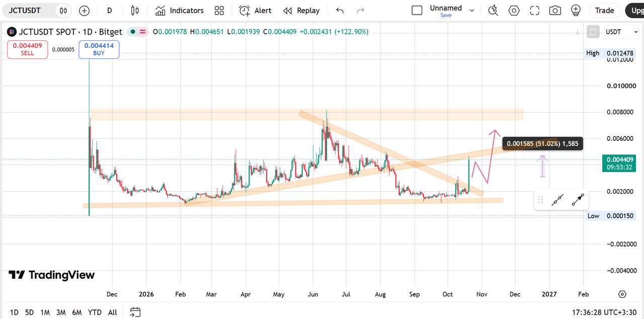Open the JCTUSDT symbol search

pyautogui.click(x=25, y=10)
